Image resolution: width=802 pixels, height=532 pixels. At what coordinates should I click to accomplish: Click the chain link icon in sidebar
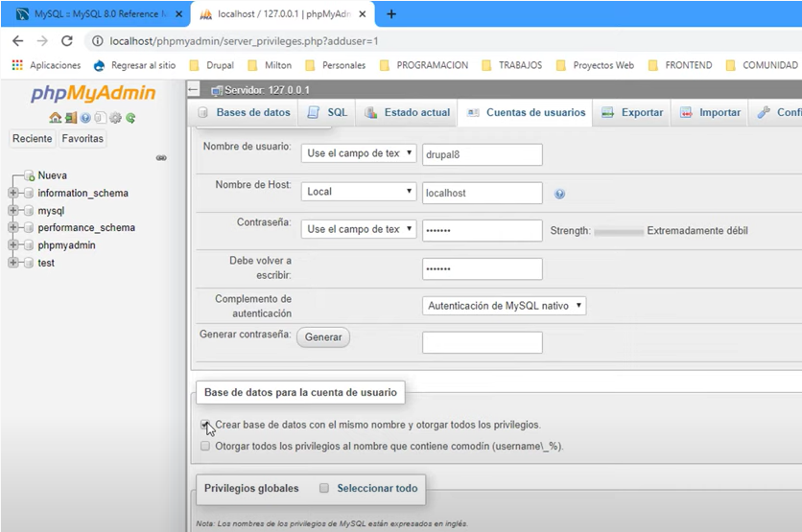[161, 158]
